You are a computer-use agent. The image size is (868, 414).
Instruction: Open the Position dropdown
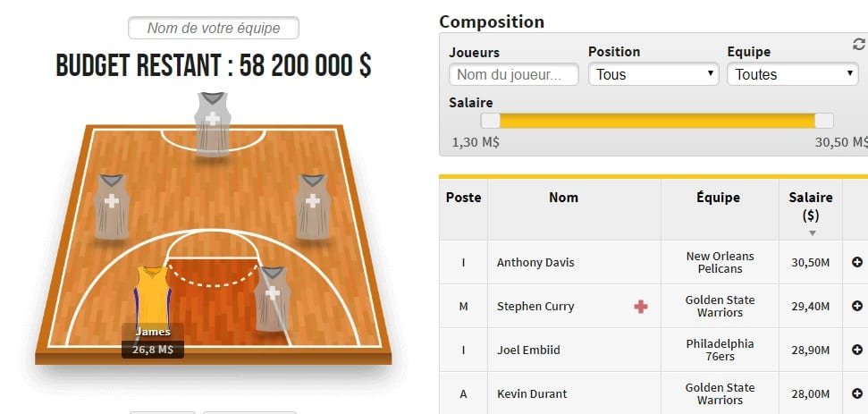coord(653,74)
